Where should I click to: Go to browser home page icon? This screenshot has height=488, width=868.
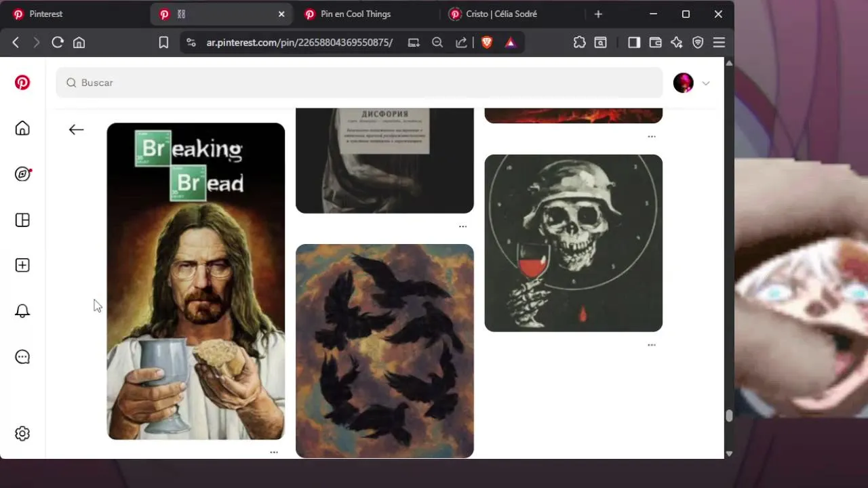(x=79, y=43)
